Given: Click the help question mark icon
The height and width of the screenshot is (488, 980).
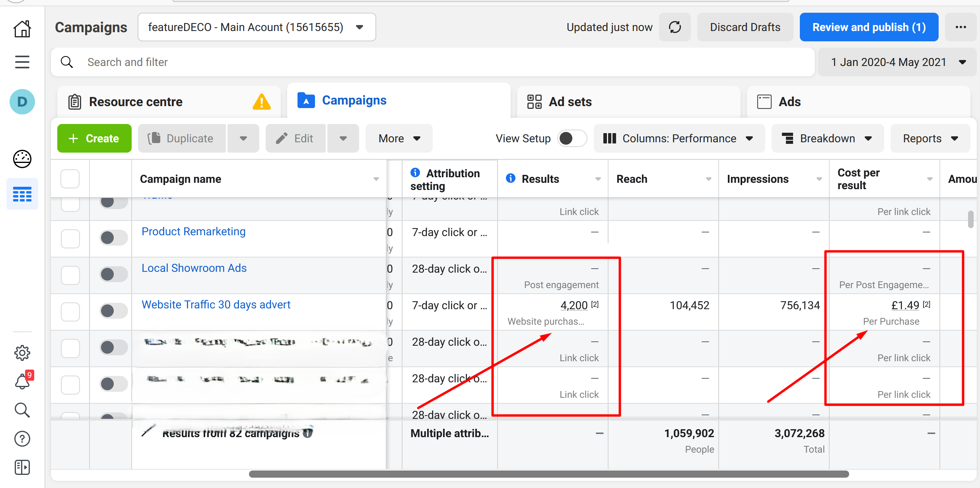Looking at the screenshot, I should click(x=22, y=439).
